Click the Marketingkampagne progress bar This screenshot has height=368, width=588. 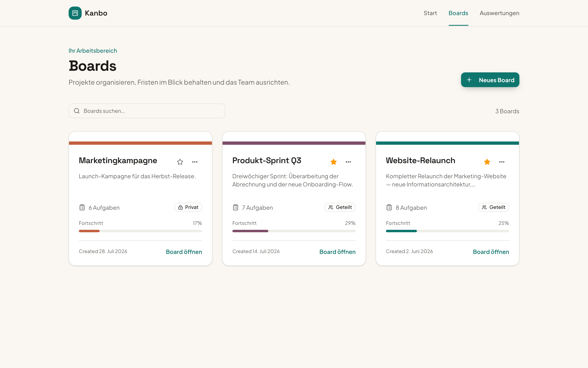tap(140, 231)
